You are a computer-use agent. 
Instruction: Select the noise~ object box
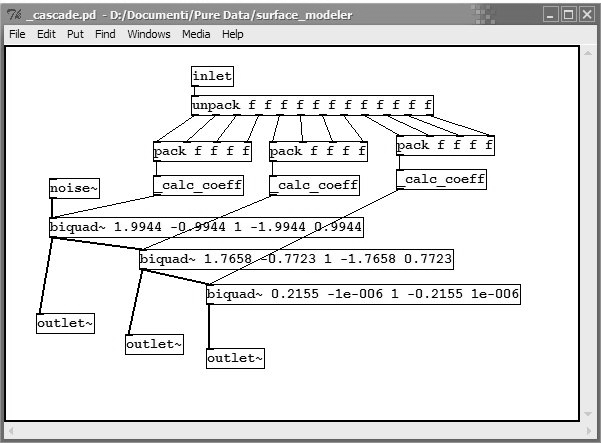(x=74, y=188)
